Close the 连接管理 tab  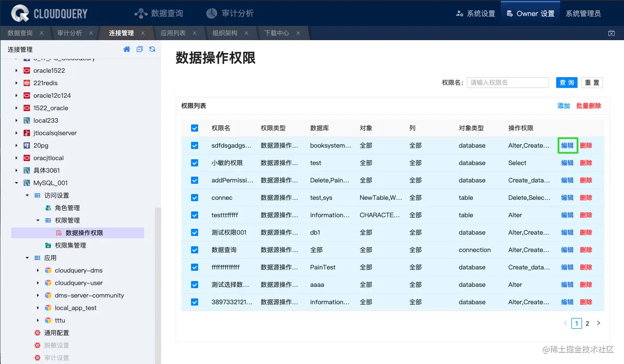pyautogui.click(x=143, y=33)
